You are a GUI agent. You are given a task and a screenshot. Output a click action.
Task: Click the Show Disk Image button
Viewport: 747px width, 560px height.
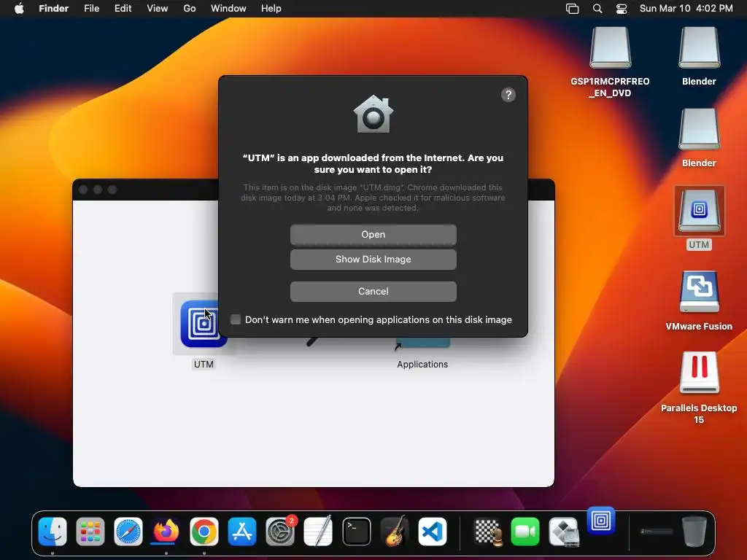click(x=373, y=260)
